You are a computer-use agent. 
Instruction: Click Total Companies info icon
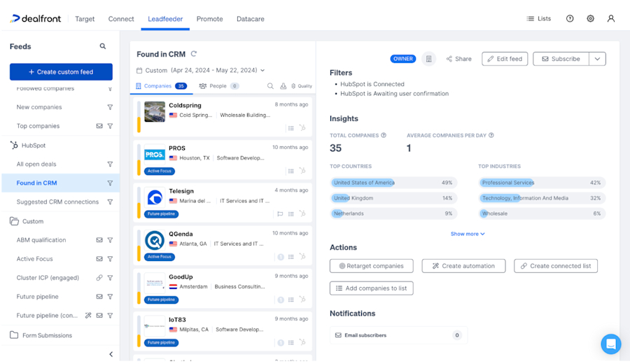pos(384,135)
